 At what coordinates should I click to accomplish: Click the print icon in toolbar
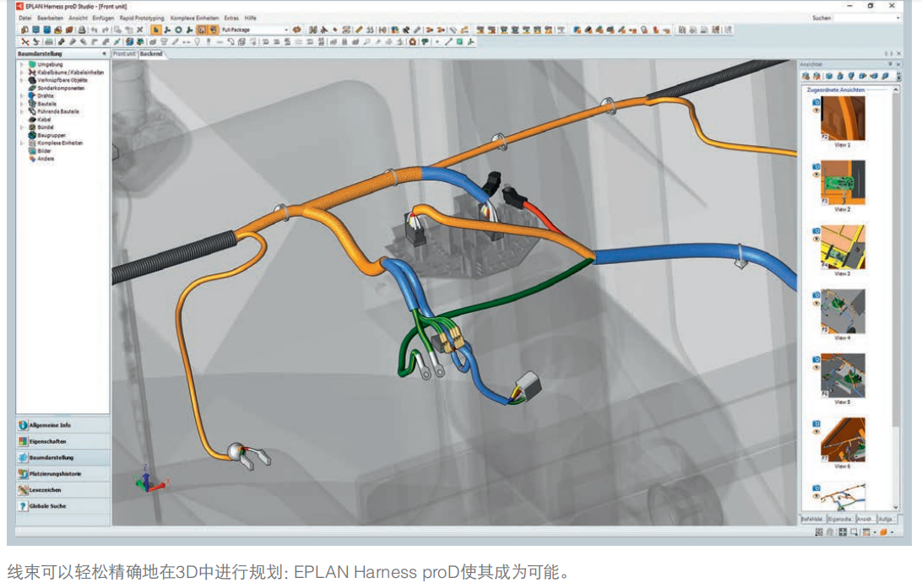coord(82,30)
